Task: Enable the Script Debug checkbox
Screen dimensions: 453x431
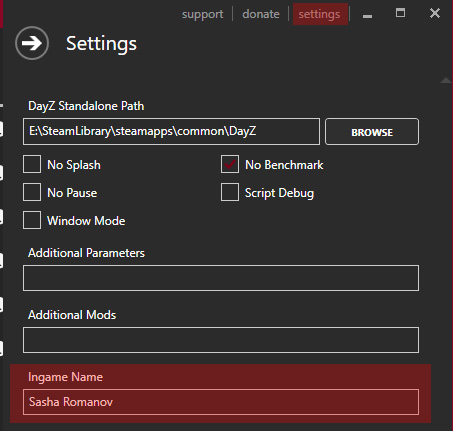Action: tap(230, 192)
